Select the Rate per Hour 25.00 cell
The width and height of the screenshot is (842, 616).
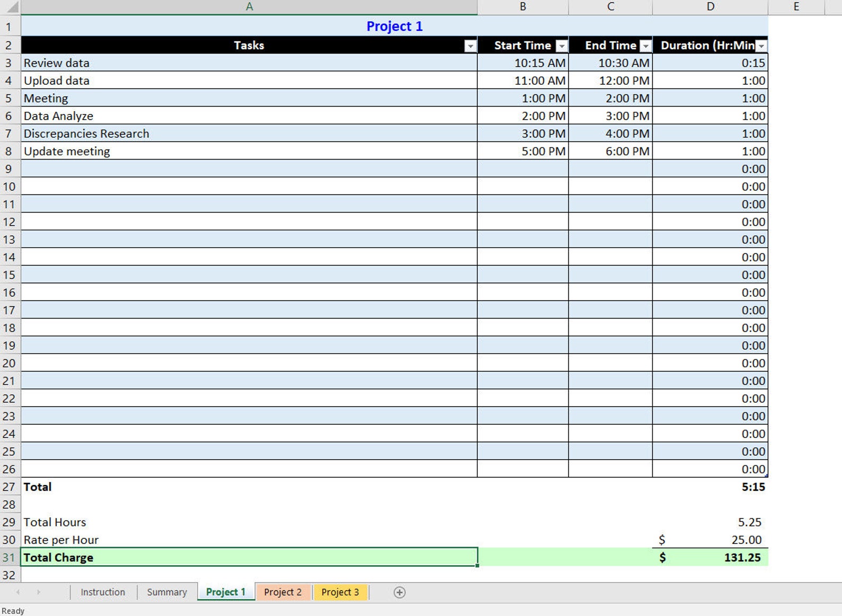pos(711,540)
